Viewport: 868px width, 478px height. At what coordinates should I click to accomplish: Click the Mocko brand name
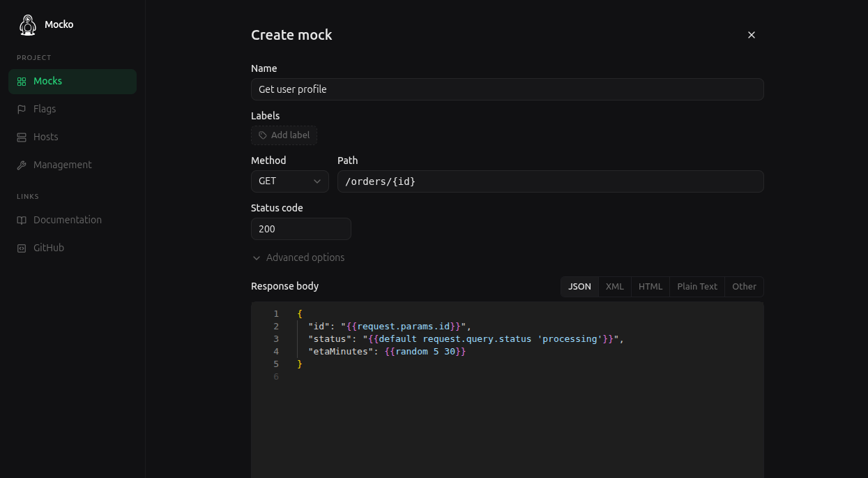(x=59, y=24)
